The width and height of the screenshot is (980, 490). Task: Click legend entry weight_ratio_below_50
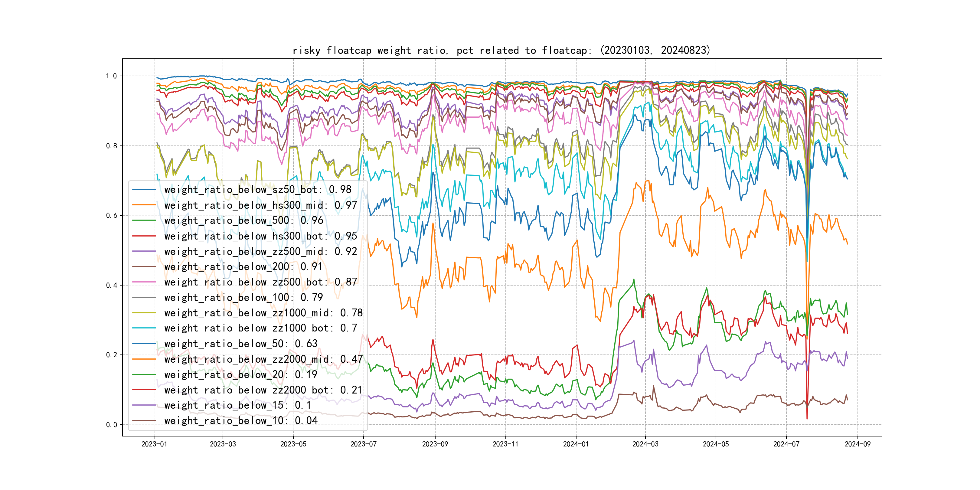240,344
